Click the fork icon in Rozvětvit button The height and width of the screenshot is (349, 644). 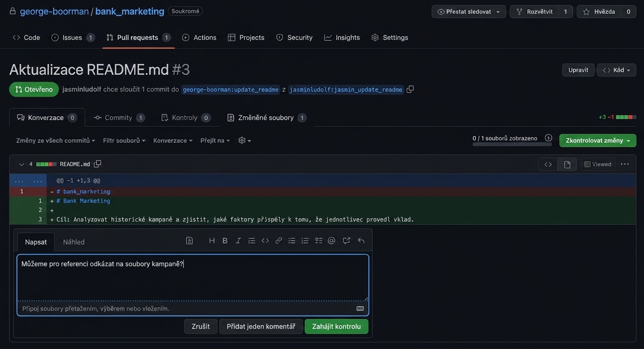tap(519, 12)
